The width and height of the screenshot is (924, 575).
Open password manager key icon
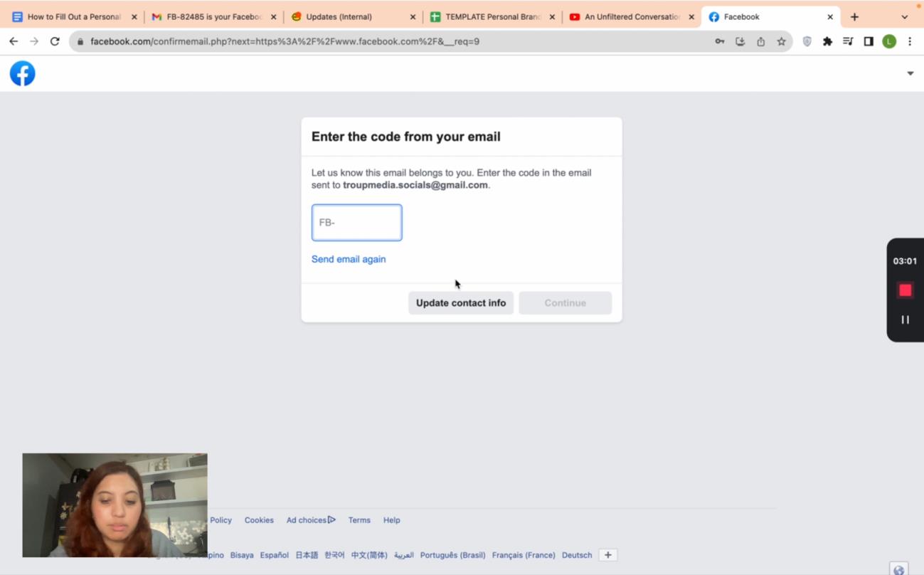click(x=720, y=41)
